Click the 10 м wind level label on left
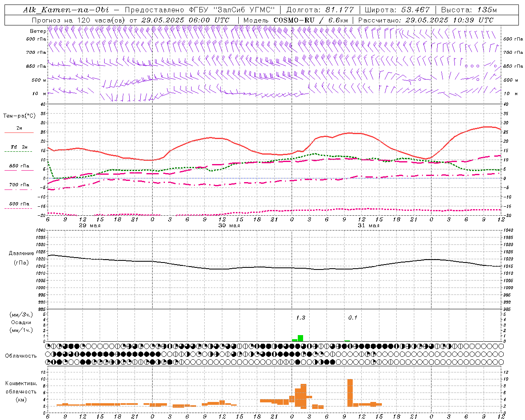The height and width of the screenshot is (420, 525). click(39, 94)
